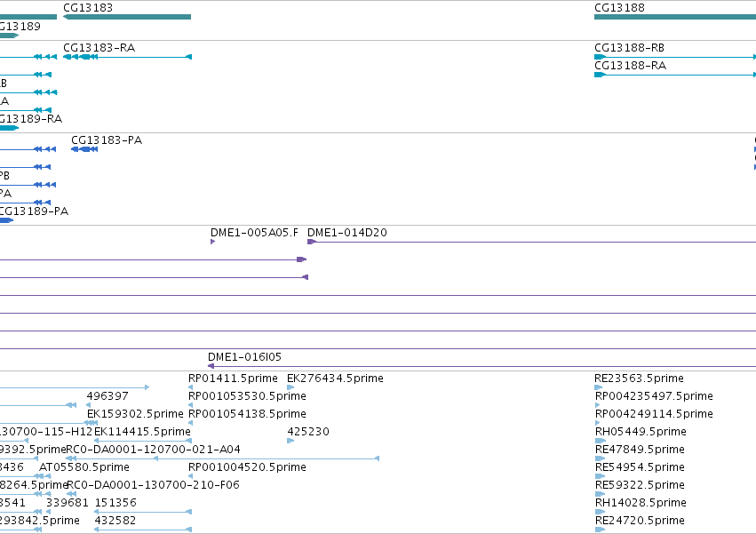Select transcript CG13183-RA label

click(x=99, y=48)
